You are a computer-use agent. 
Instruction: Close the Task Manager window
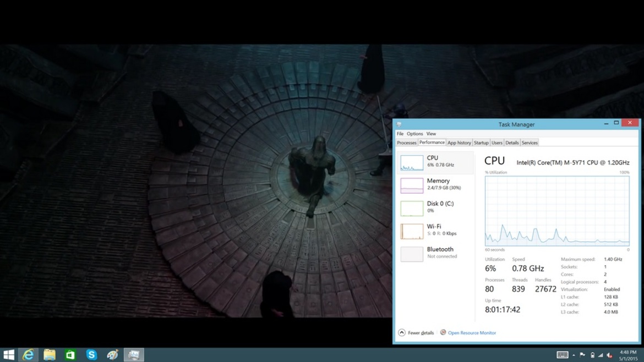[x=630, y=122]
